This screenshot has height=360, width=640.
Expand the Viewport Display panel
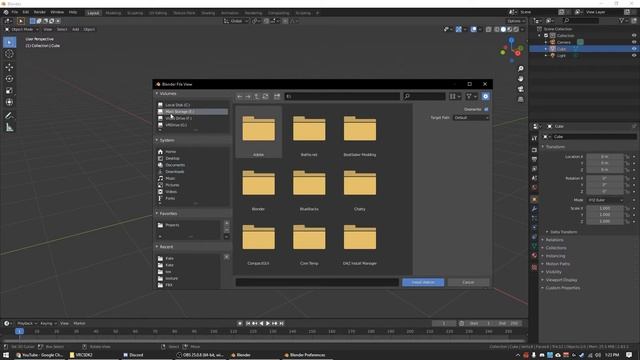pyautogui.click(x=561, y=280)
